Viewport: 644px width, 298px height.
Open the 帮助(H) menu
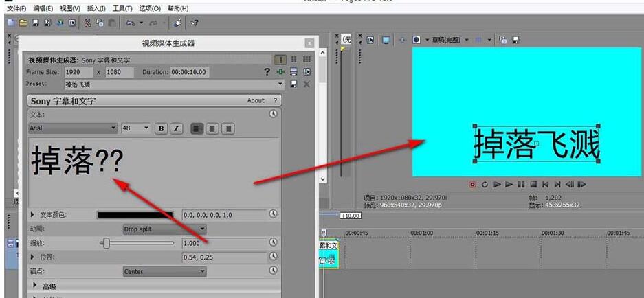point(178,8)
